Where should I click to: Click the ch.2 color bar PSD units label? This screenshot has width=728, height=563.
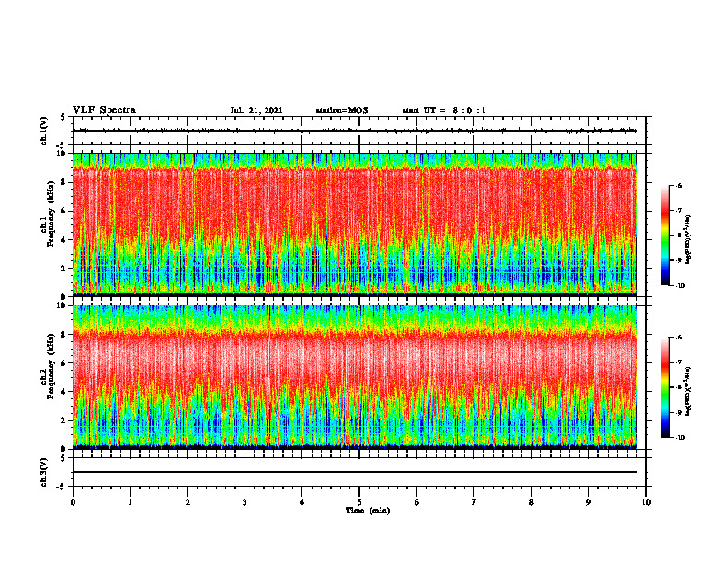688,390
